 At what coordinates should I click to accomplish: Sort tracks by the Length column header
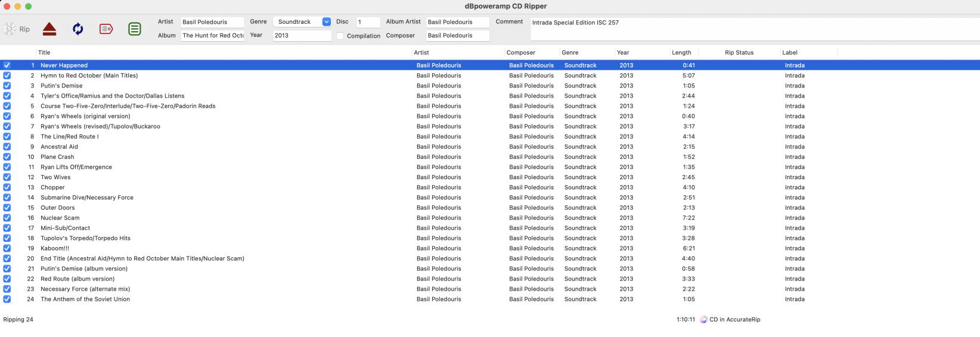pyautogui.click(x=681, y=53)
